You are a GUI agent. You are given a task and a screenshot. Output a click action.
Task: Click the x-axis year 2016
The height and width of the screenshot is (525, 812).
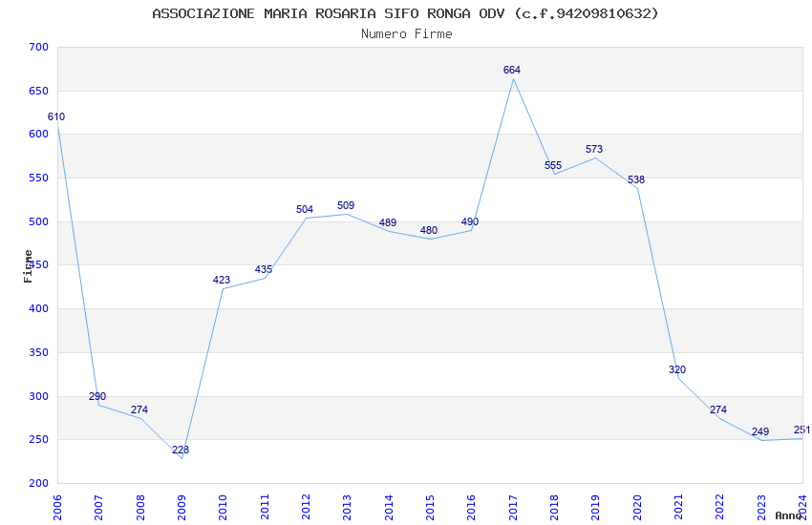click(x=471, y=507)
